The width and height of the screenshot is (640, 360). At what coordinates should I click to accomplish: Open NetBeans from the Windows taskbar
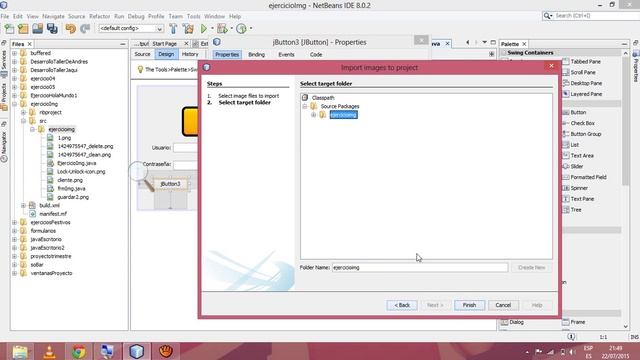tap(137, 351)
